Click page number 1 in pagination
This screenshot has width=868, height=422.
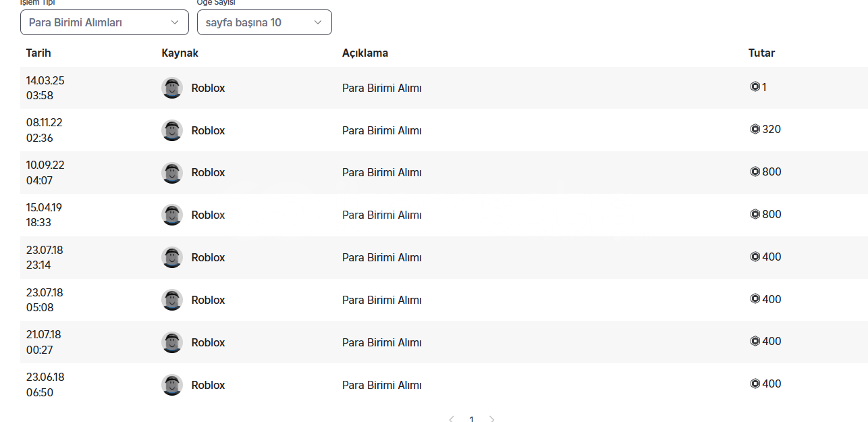pos(471,419)
